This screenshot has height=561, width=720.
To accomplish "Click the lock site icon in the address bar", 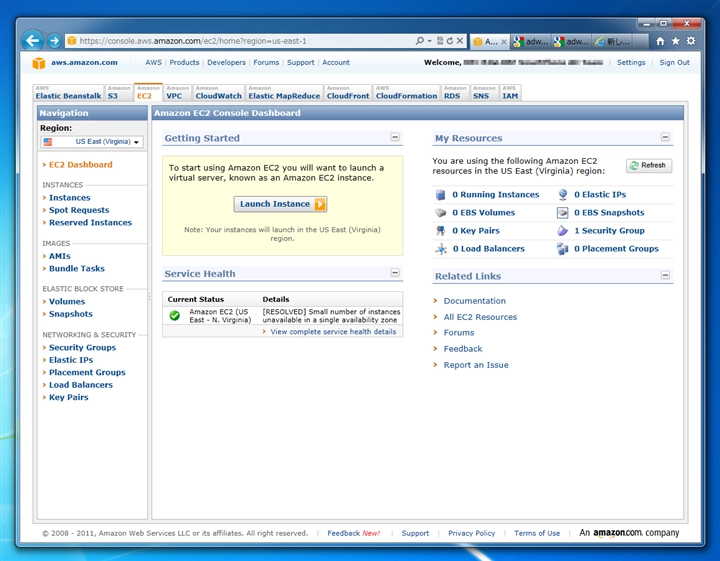I will pyautogui.click(x=72, y=41).
